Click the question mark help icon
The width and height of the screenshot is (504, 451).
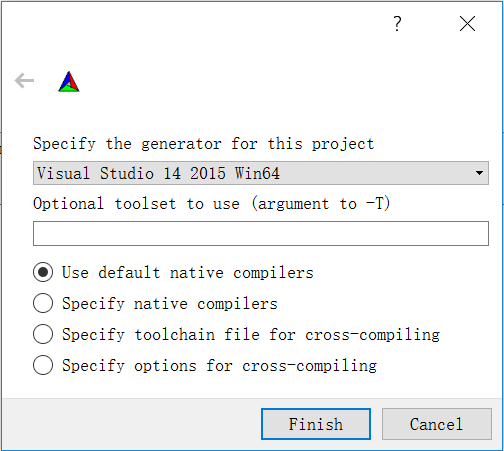click(397, 24)
